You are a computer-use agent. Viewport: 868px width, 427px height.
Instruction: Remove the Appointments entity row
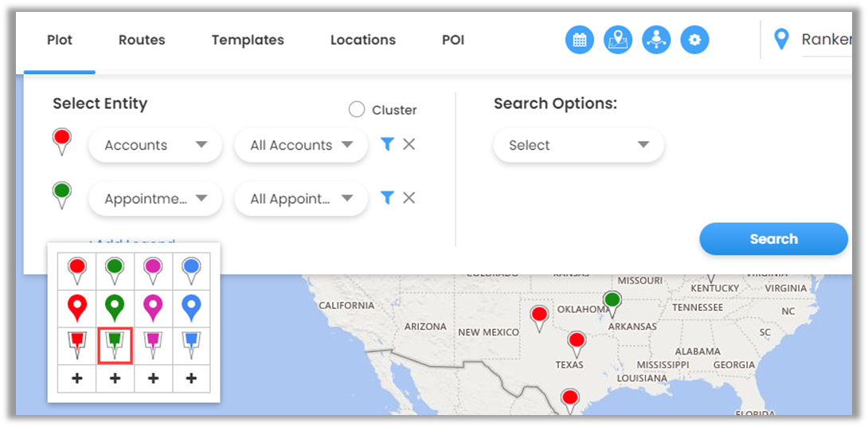(409, 198)
